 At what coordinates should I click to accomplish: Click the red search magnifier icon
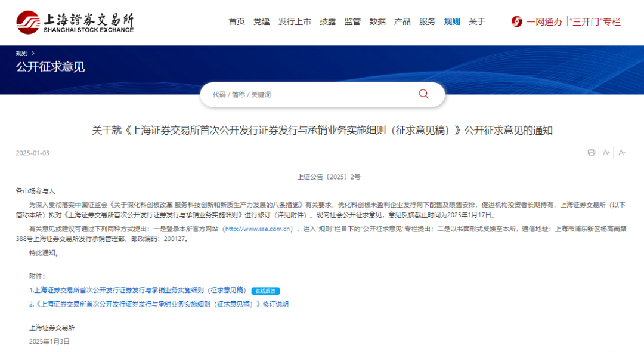coord(423,94)
